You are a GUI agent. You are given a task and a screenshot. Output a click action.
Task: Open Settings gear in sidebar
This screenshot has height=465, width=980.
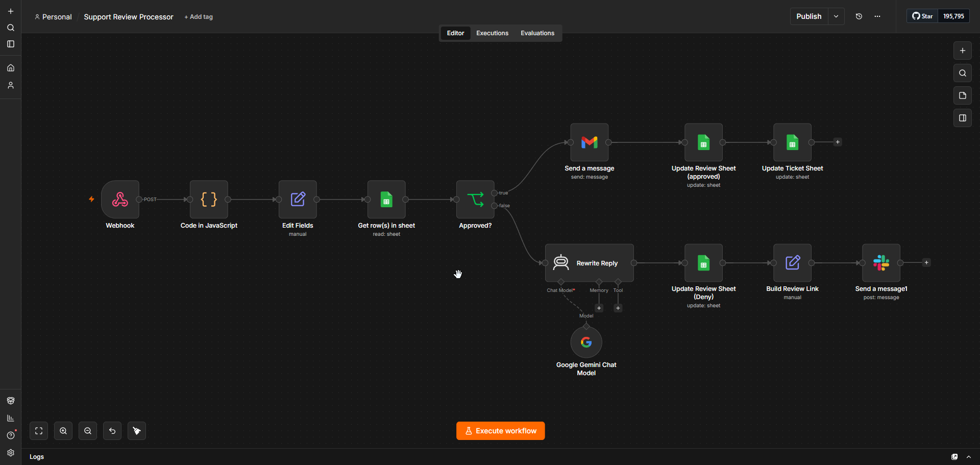click(x=11, y=453)
